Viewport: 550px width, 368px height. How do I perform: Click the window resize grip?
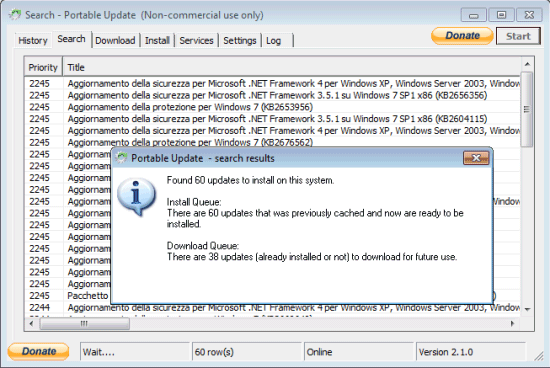(x=538, y=356)
